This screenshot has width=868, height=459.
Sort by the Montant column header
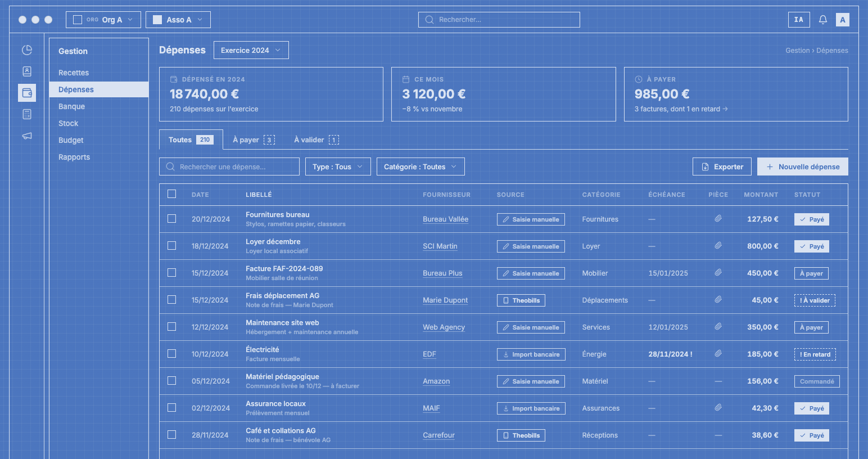point(761,195)
